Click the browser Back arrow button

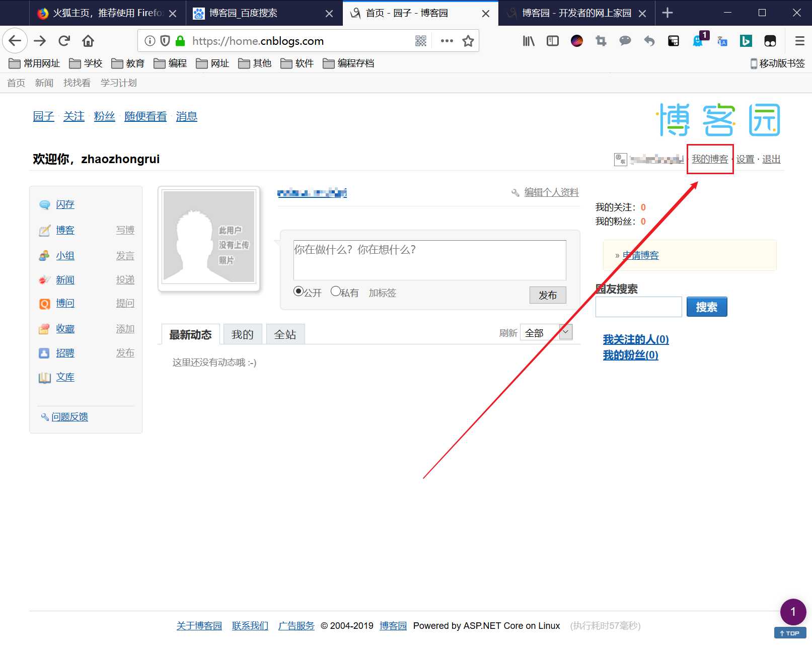[15, 41]
